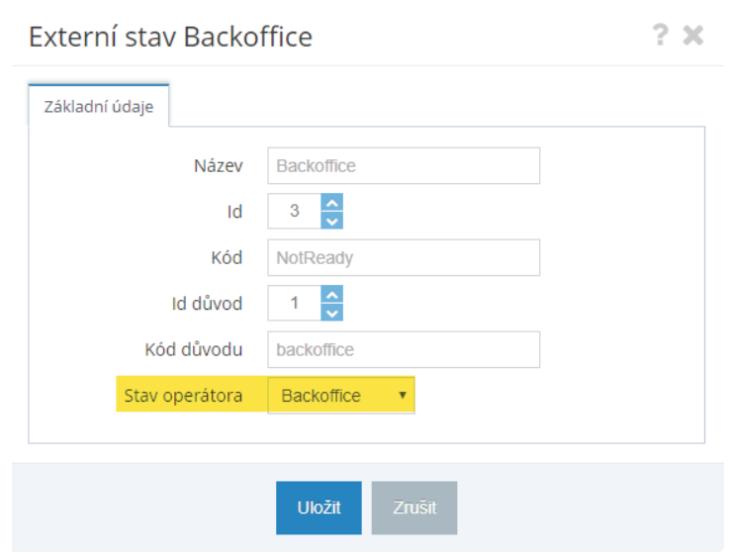Decrement Id důvod using down arrow
The height and width of the screenshot is (560, 730).
(x=332, y=312)
